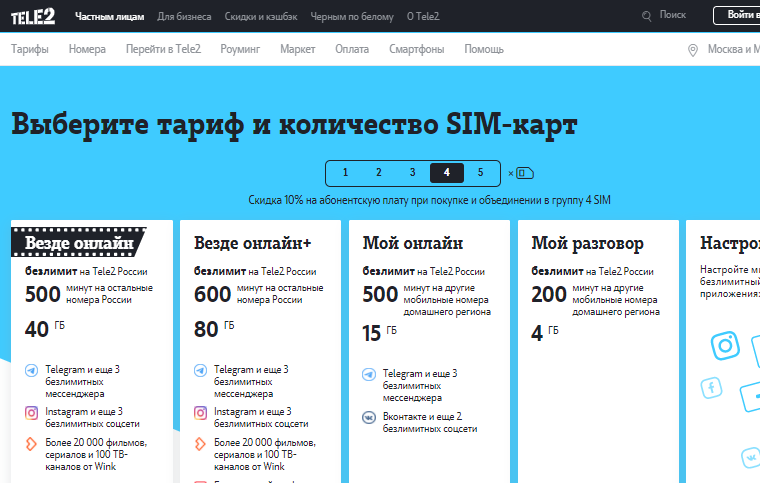The width and height of the screenshot is (760, 483).
Task: Click the location pin icon near Москва
Action: click(693, 50)
